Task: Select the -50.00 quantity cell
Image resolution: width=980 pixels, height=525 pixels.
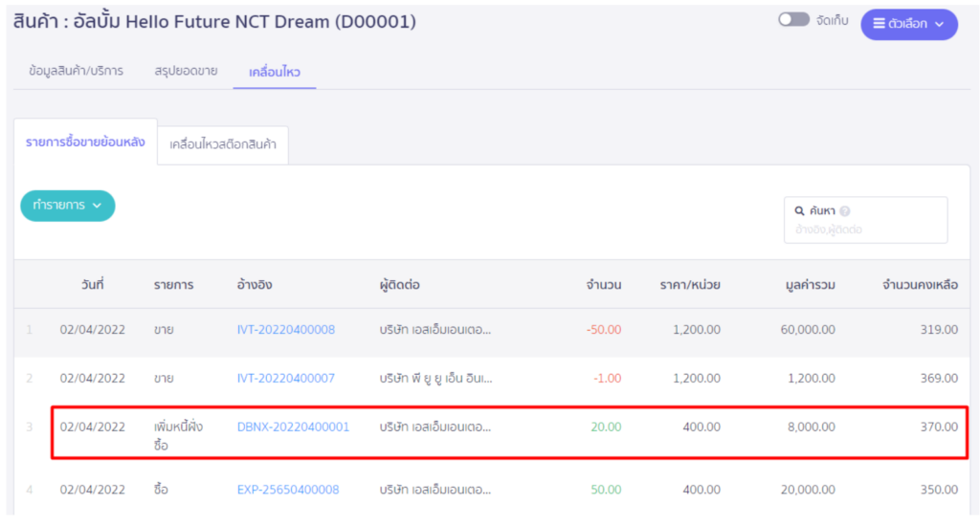Action: pos(604,330)
